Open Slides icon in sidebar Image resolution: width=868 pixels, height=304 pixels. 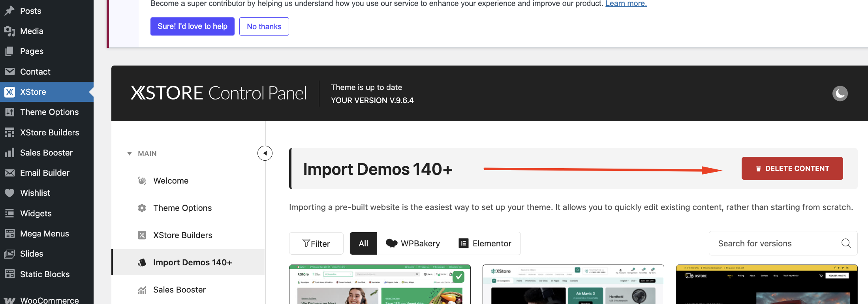[x=9, y=254]
